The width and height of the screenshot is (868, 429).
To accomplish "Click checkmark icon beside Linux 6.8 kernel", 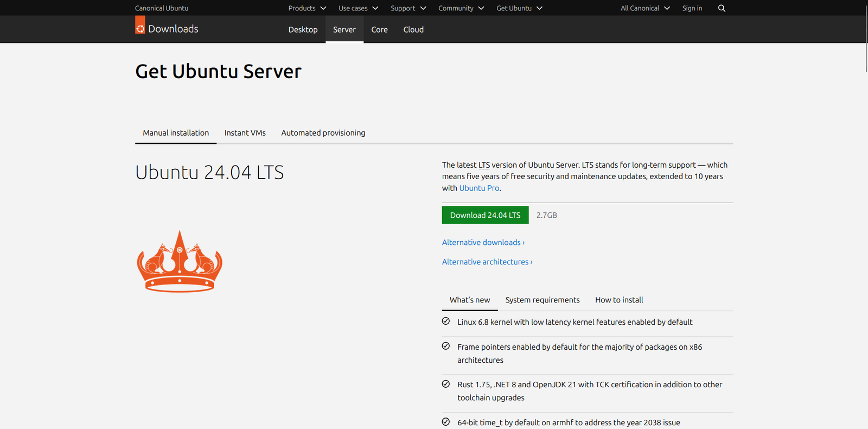I will 446,321.
